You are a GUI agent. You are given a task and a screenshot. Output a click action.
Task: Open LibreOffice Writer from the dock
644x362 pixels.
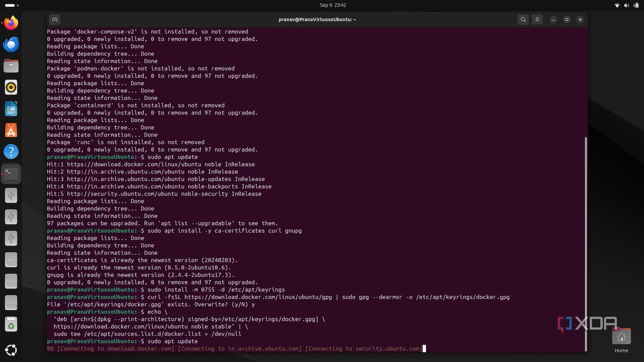[x=11, y=109]
